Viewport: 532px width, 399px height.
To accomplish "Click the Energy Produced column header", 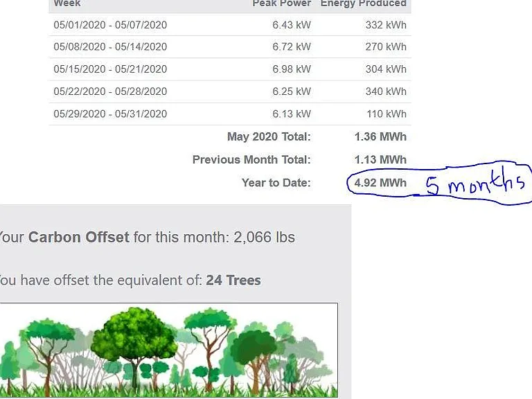I will coord(364,3).
